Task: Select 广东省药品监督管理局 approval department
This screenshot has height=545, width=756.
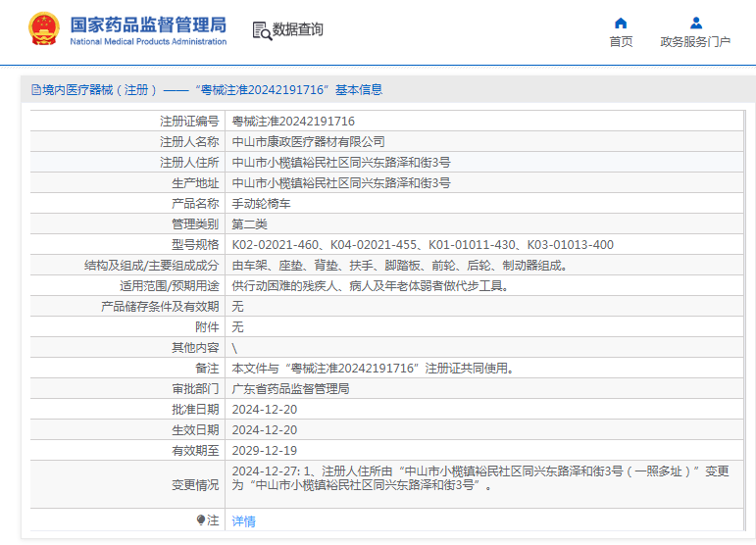Action: 290,389
